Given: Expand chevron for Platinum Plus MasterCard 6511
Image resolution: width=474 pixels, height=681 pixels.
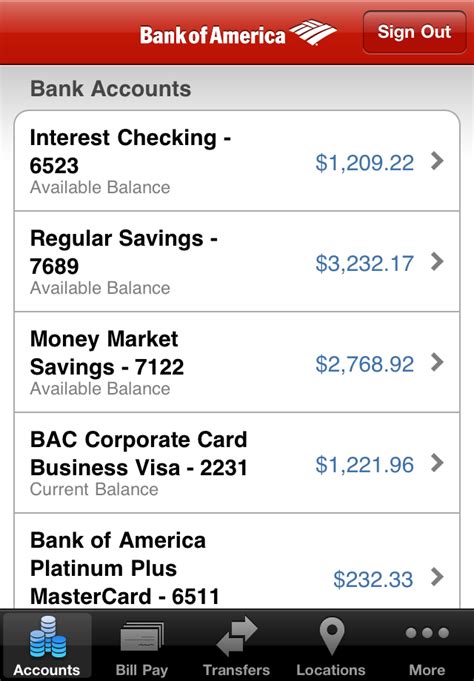Looking at the screenshot, I should click(438, 577).
